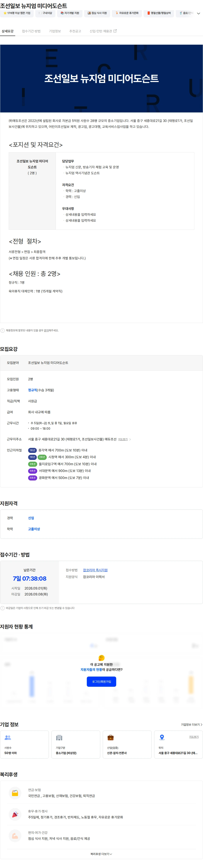Click the remaining time 7일 07:38:08 countdown
The width and height of the screenshot is (203, 868).
pyautogui.click(x=30, y=579)
